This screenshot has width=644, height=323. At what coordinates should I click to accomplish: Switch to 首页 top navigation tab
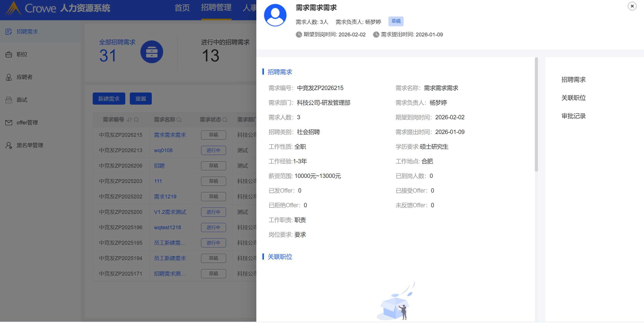tap(182, 8)
